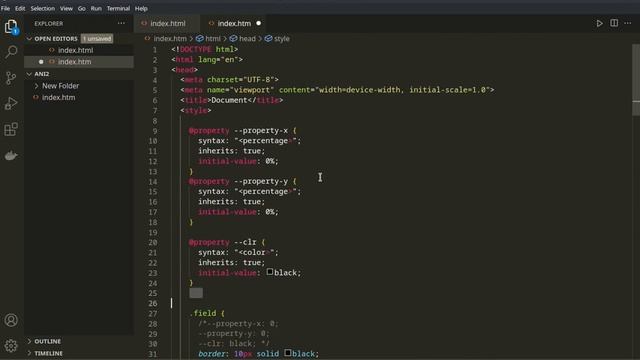Click html breadcrumb

(x=213, y=39)
